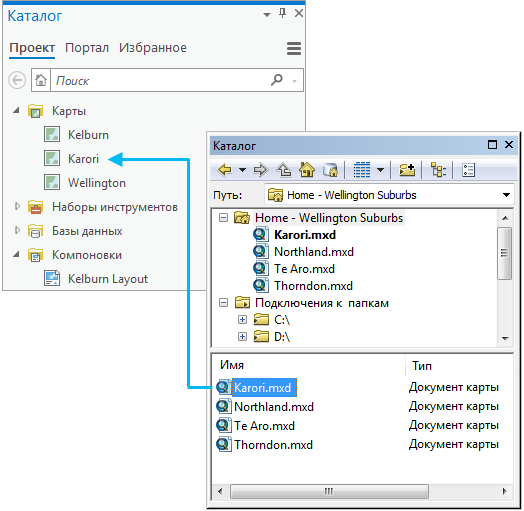Click the view mode grid icon

(362, 170)
